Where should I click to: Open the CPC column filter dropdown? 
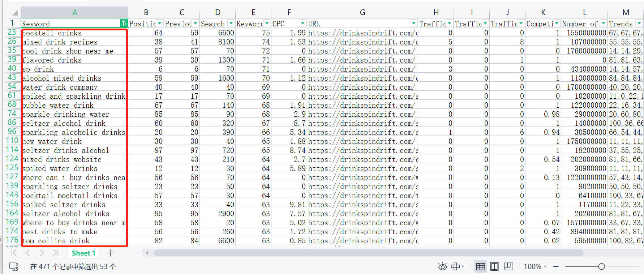click(303, 23)
